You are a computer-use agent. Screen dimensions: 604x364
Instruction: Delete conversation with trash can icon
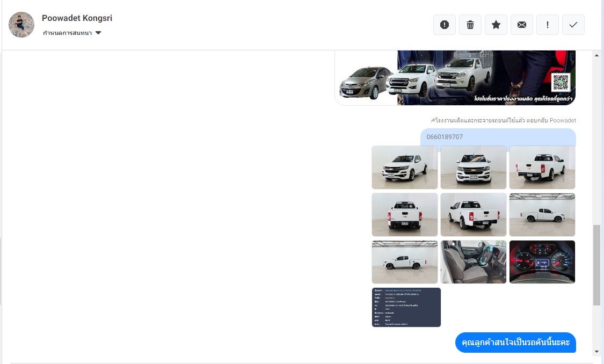tap(470, 25)
